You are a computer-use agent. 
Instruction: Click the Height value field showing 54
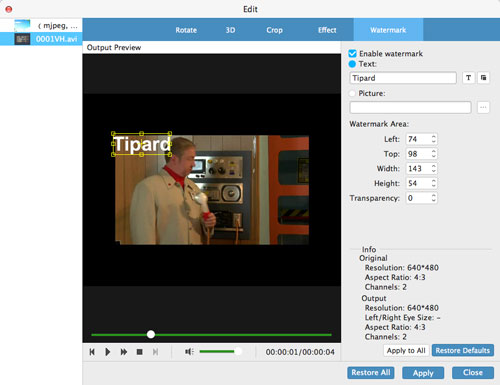(x=418, y=183)
